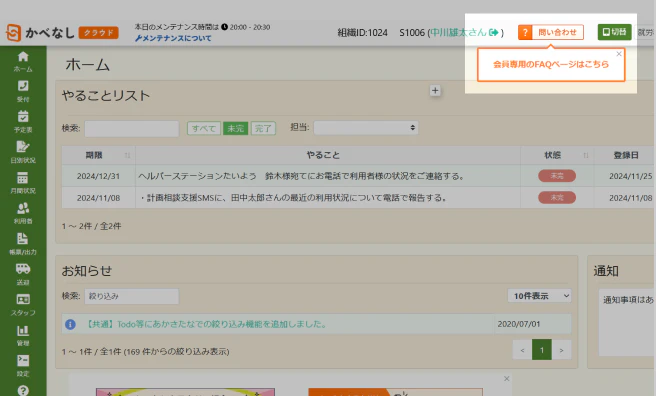Open 帳票/出力 in the sidebar
This screenshot has height=396, width=656.
coord(23,244)
